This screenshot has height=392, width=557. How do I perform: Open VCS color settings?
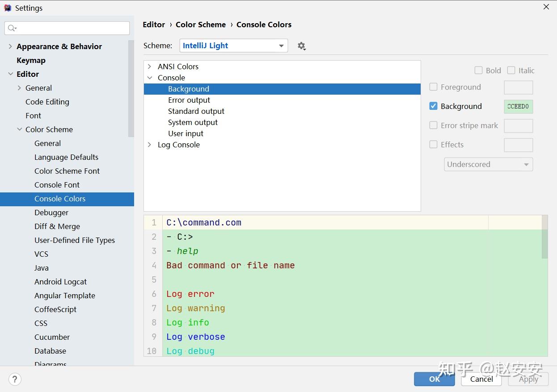coord(41,254)
